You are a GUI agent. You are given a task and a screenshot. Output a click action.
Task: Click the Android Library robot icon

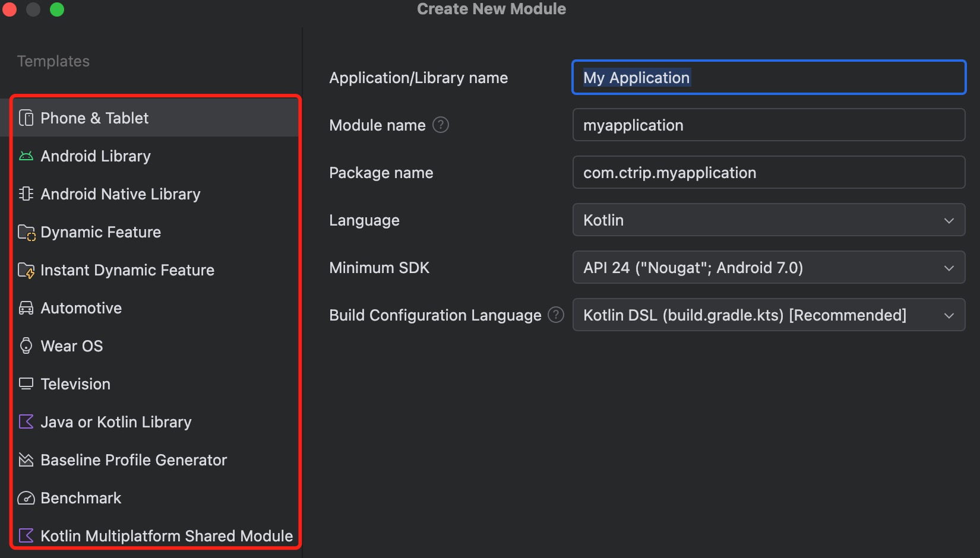tap(26, 156)
